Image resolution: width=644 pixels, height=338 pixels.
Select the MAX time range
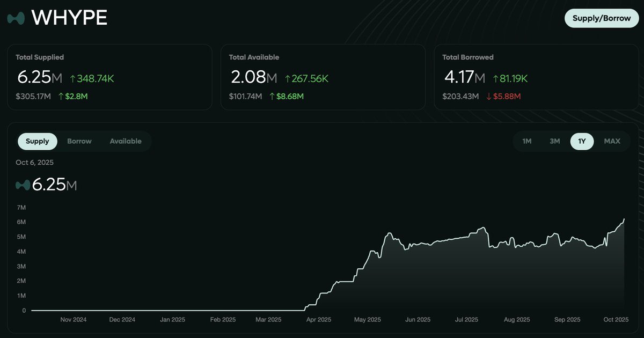click(x=612, y=141)
